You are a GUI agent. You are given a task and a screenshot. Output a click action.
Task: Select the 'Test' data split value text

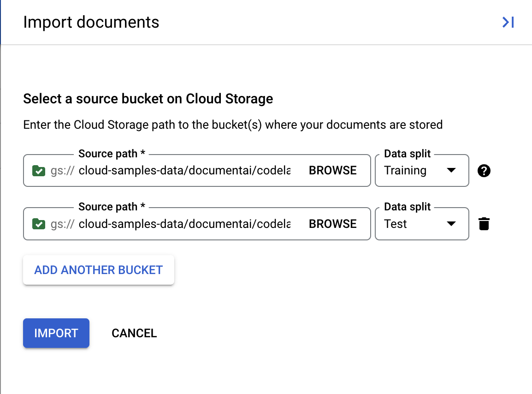[396, 224]
